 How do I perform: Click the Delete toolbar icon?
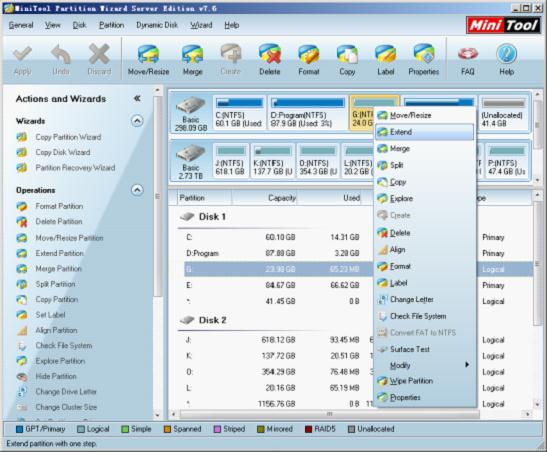pos(270,59)
